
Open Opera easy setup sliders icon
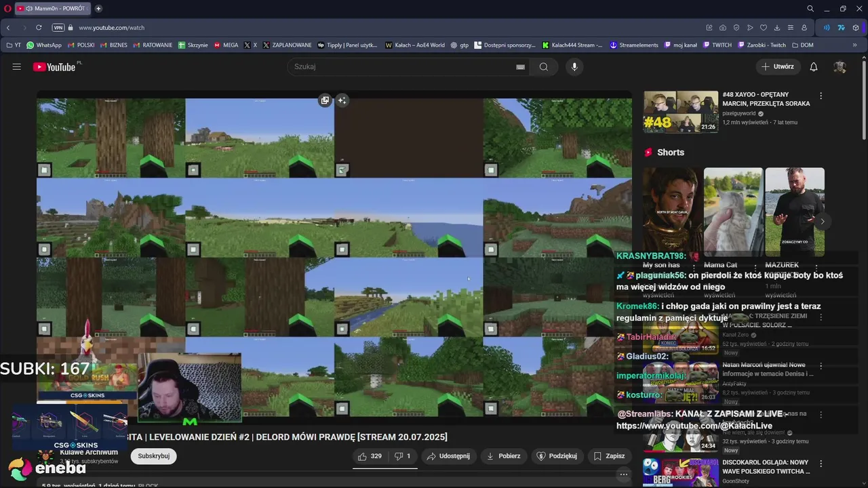click(x=791, y=28)
